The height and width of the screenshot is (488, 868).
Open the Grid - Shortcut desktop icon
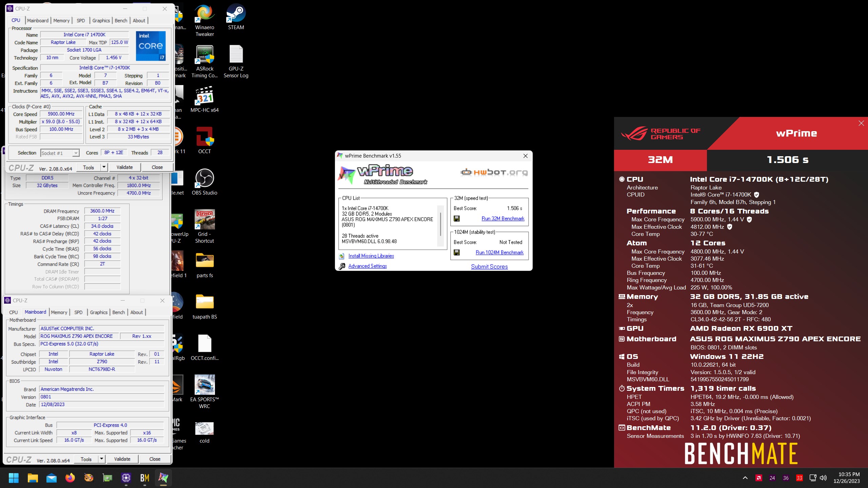point(204,226)
